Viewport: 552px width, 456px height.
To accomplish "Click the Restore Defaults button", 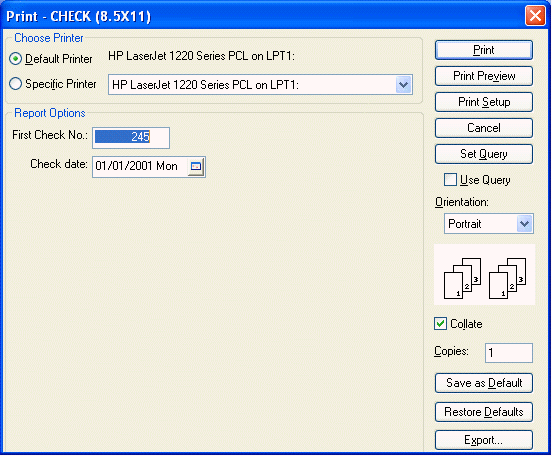I will coord(484,412).
